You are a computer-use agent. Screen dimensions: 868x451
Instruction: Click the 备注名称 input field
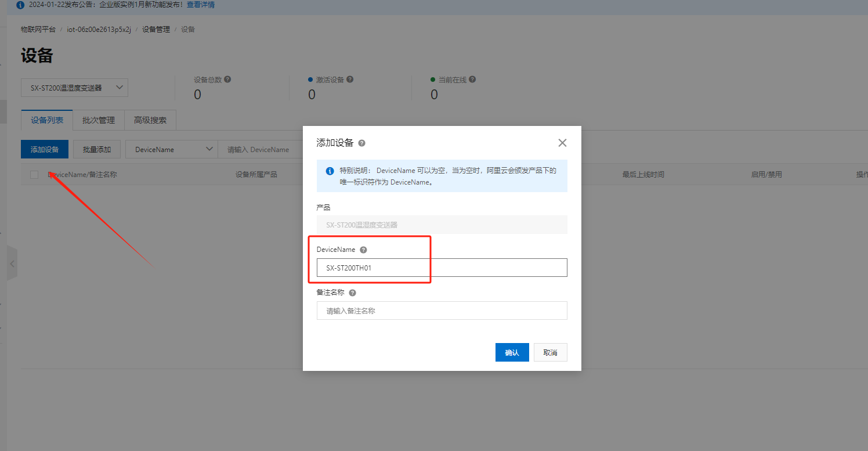[x=442, y=311]
